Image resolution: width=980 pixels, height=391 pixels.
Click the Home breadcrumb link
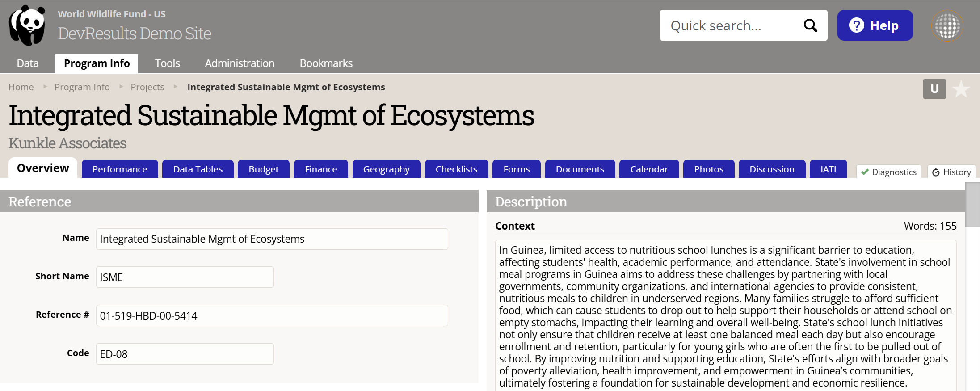(21, 87)
